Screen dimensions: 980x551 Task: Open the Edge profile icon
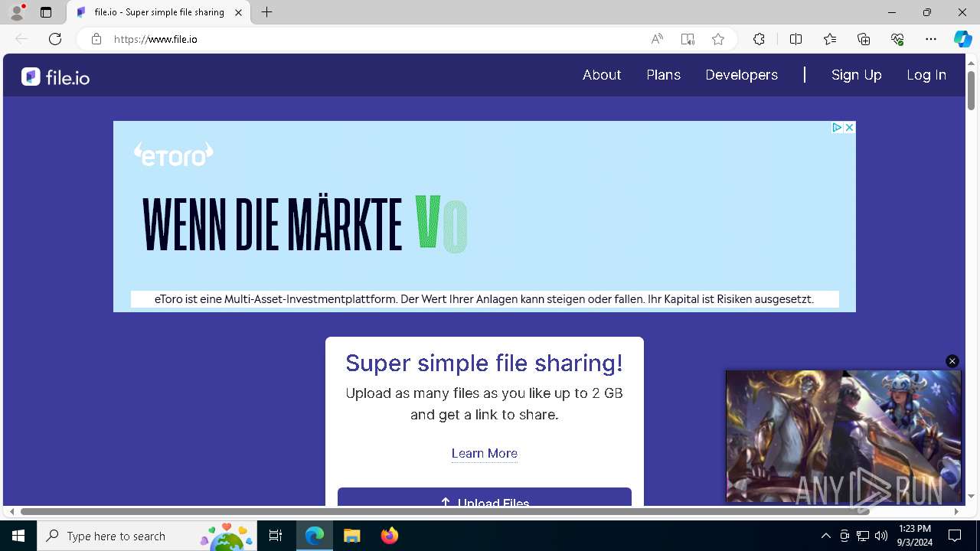coord(17,12)
